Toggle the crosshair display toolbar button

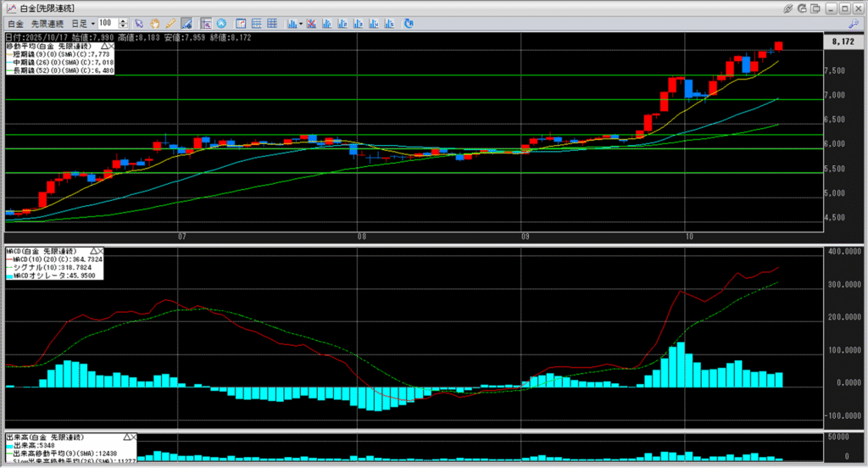[x=206, y=23]
